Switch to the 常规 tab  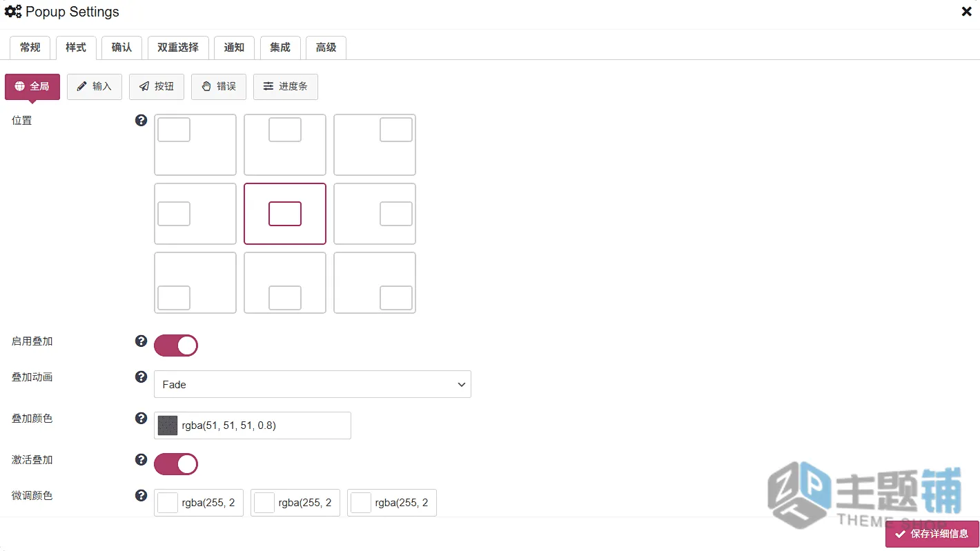(30, 48)
